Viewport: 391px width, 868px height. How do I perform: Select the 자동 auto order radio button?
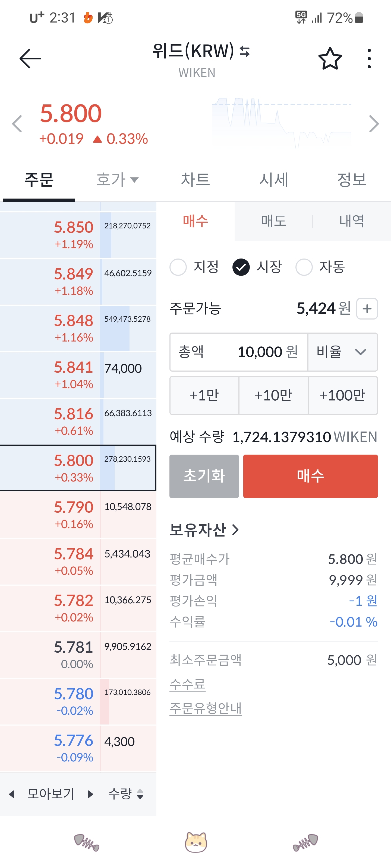(304, 267)
